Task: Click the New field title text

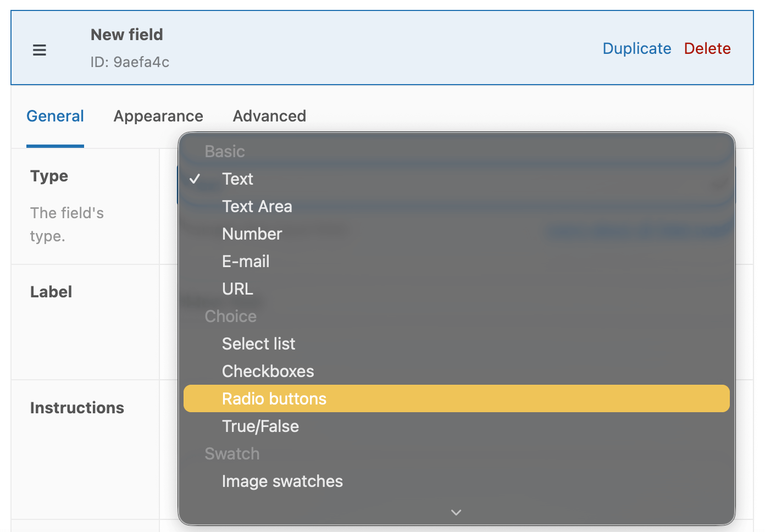Action: (x=126, y=34)
